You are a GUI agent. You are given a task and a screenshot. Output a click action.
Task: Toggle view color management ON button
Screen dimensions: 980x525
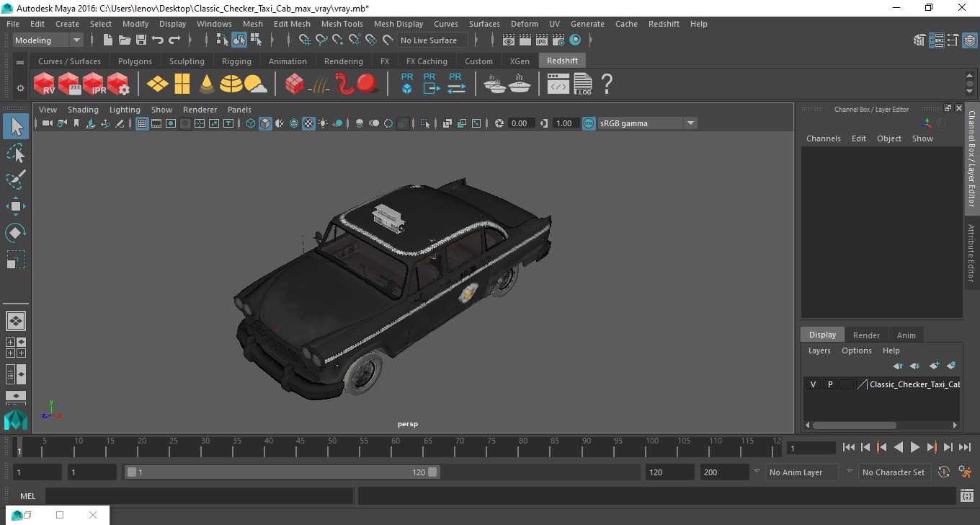point(589,123)
